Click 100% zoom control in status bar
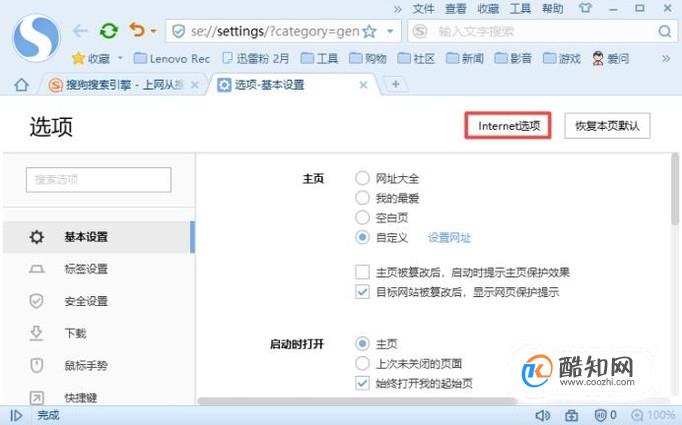The width and height of the screenshot is (682, 425). [653, 415]
